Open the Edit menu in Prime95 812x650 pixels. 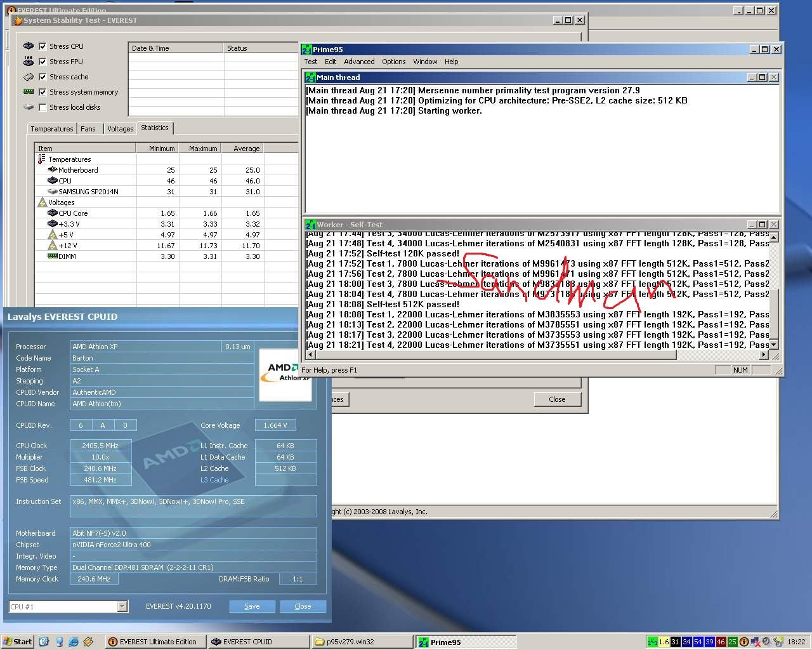pos(331,62)
